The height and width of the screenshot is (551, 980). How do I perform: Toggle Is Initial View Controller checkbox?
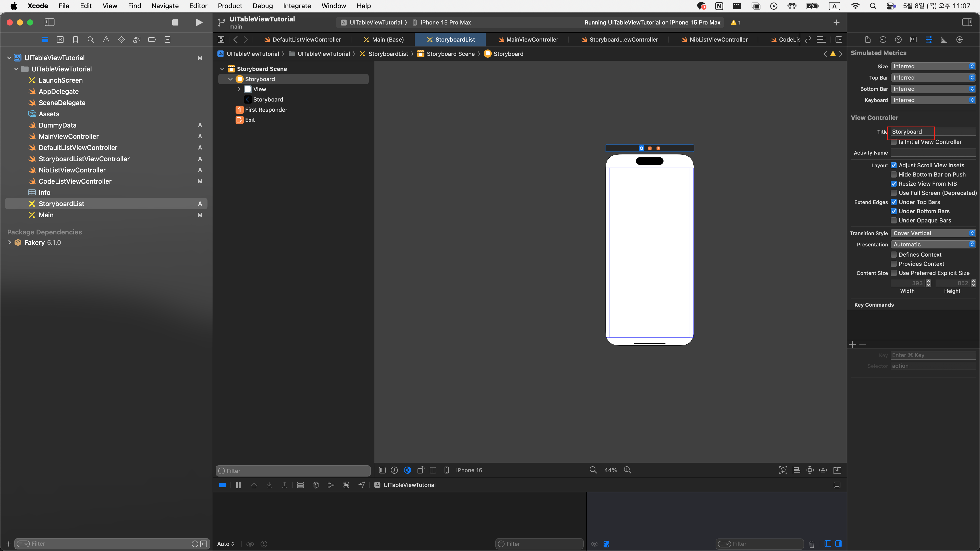click(x=893, y=142)
